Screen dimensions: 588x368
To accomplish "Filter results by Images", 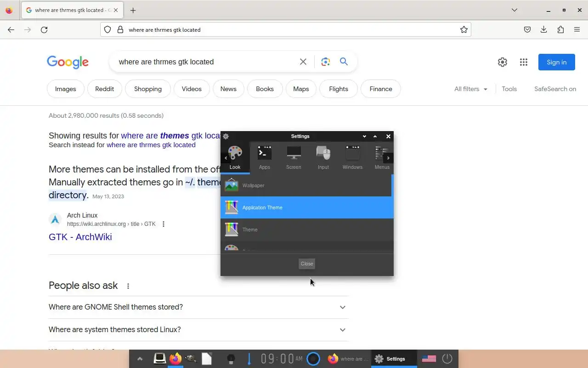I will point(66,89).
